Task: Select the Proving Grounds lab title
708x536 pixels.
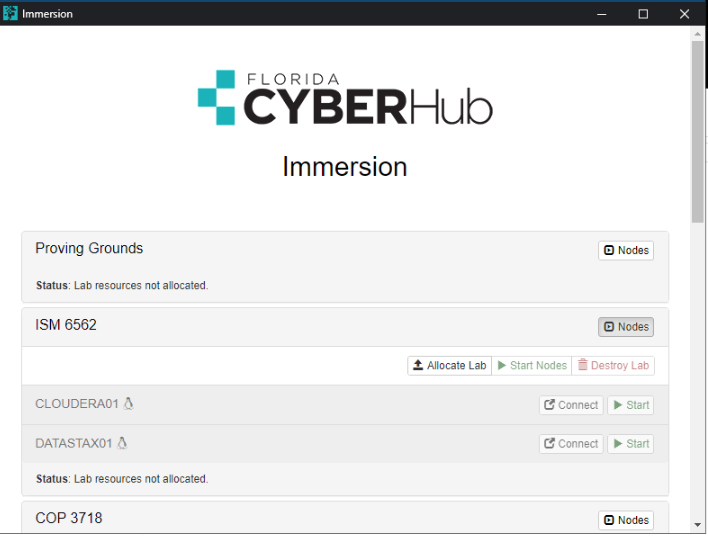Action: tap(89, 248)
